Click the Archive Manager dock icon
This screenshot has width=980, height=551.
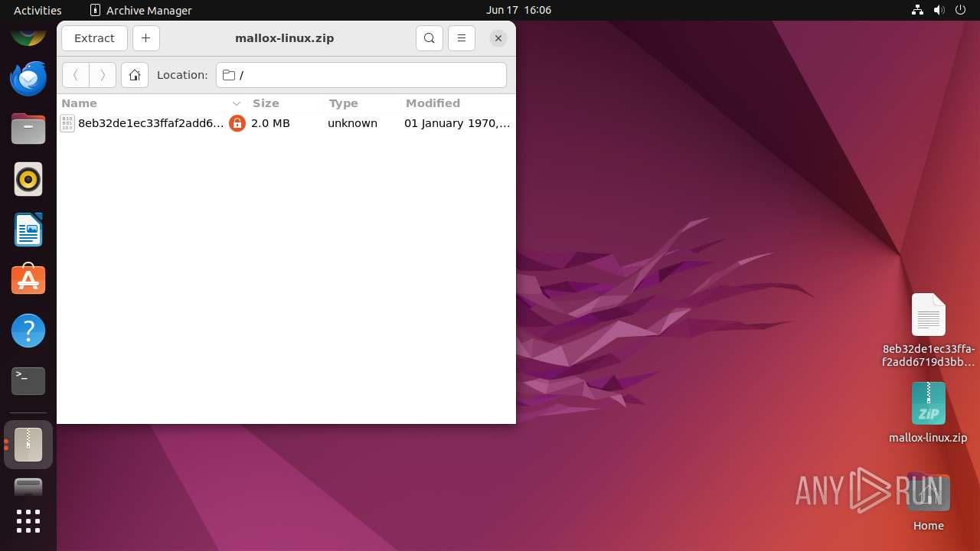[28, 445]
